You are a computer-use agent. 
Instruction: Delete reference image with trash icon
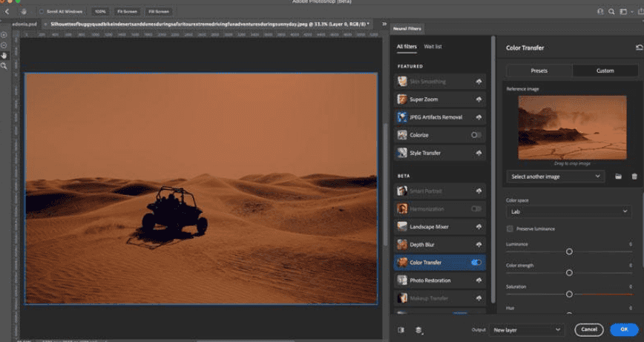click(634, 177)
